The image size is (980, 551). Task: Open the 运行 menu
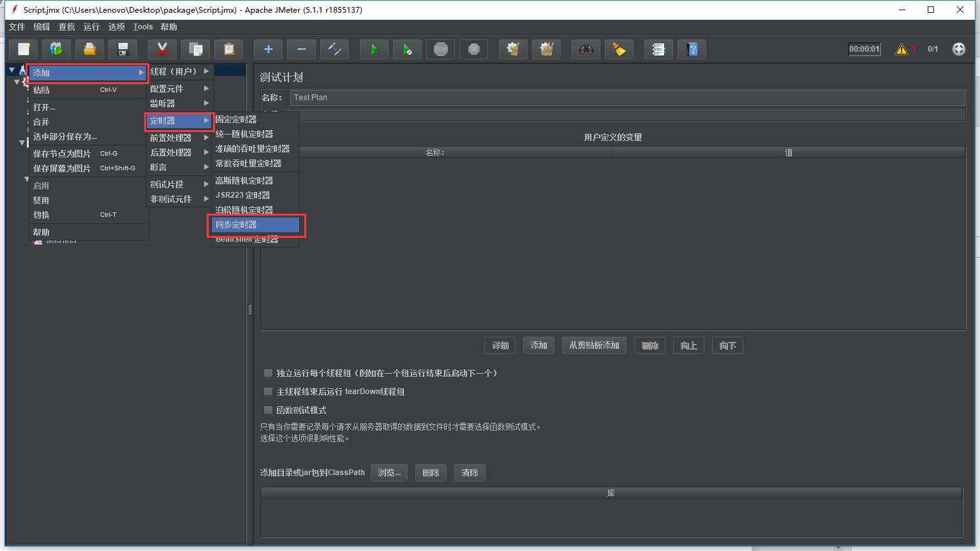(x=91, y=27)
